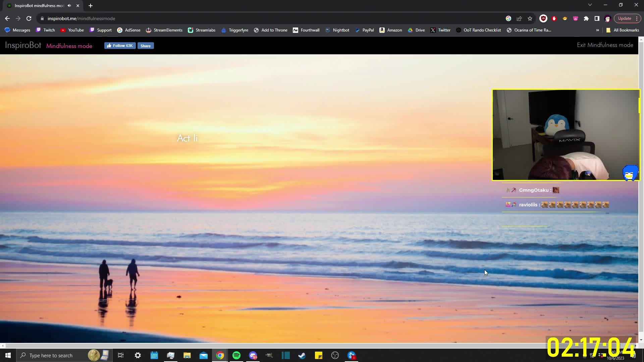Open the Amazon bookmark
The width and height of the screenshot is (644, 362).
coord(391,30)
